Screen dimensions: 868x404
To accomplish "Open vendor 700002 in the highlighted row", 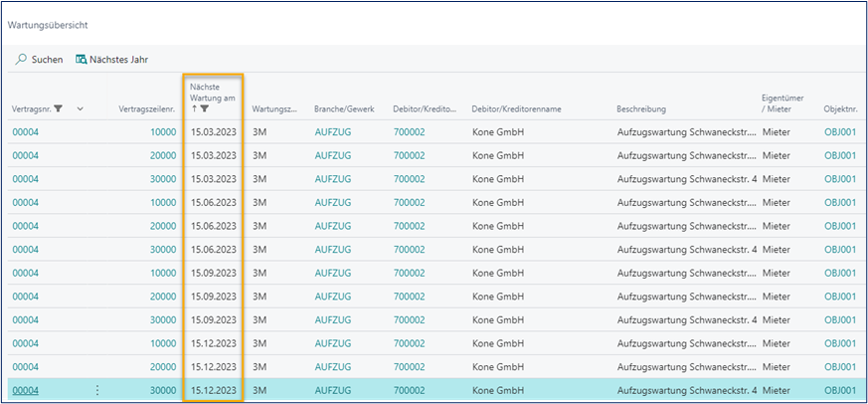I will tap(409, 390).
